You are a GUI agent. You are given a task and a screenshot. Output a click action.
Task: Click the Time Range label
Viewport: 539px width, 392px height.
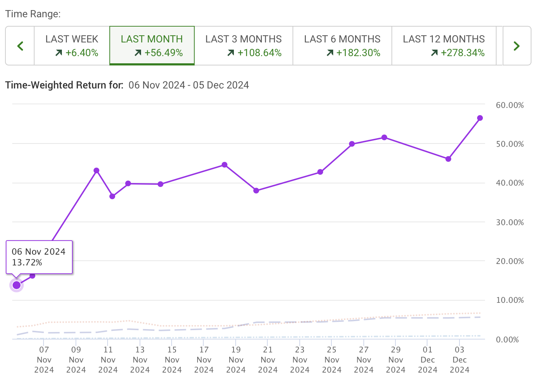point(33,14)
